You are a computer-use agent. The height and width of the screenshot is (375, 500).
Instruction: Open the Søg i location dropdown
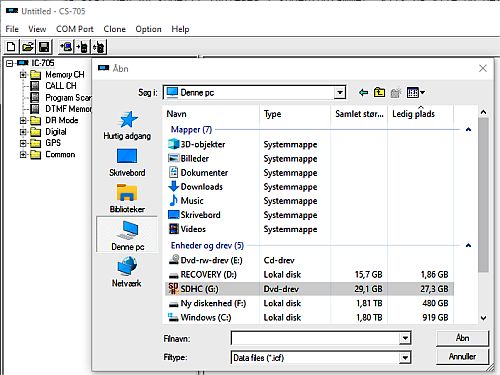click(340, 92)
